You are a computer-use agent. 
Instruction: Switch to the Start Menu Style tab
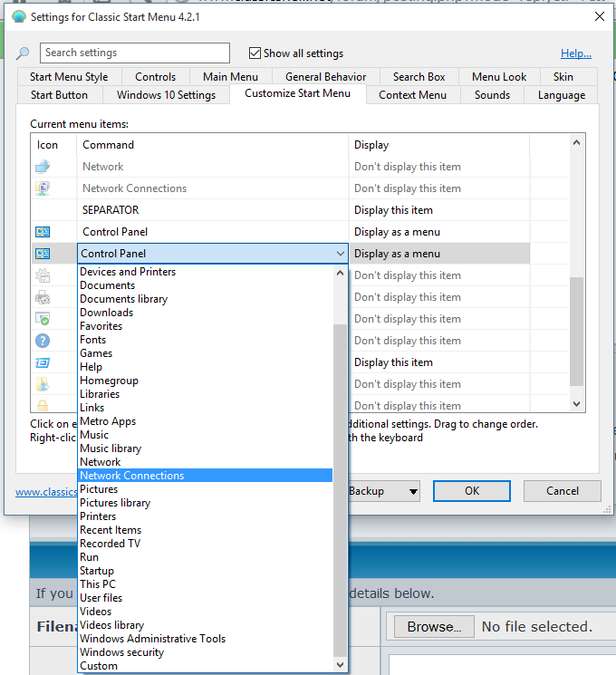pos(69,77)
